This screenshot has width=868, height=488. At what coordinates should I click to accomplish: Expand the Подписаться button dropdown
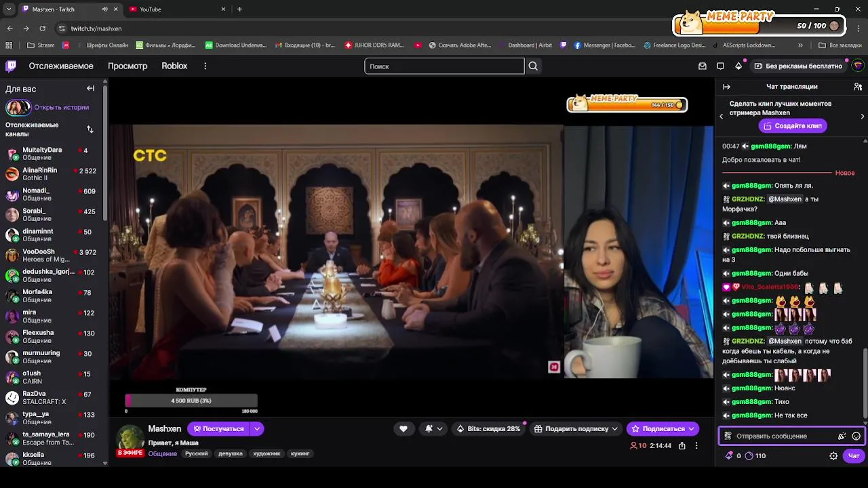tap(691, 428)
